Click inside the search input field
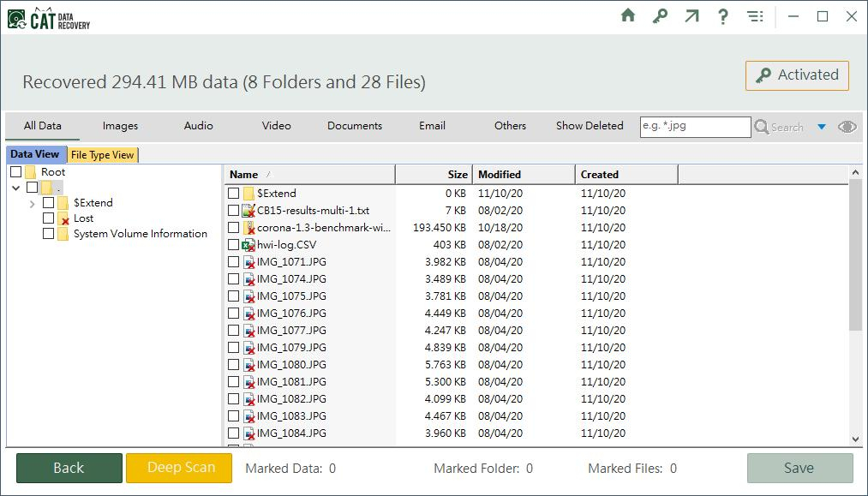Viewport: 868px width, 496px height. coord(695,126)
